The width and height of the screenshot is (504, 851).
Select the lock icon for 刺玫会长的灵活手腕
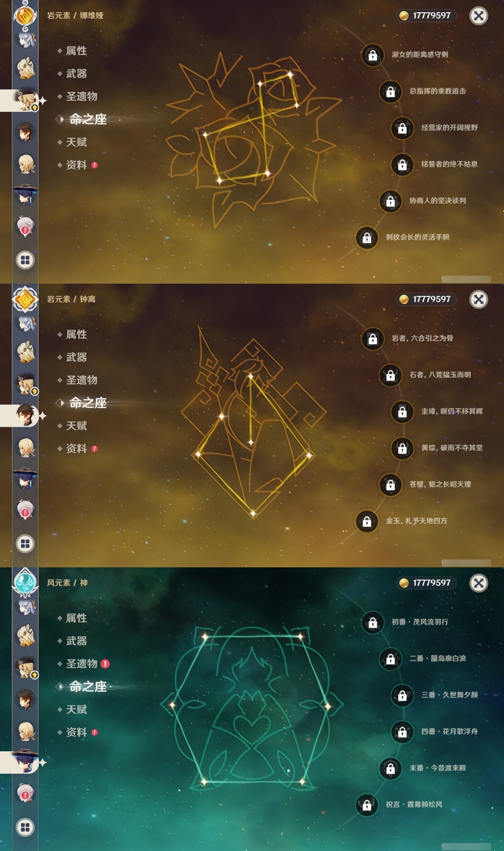pyautogui.click(x=367, y=237)
